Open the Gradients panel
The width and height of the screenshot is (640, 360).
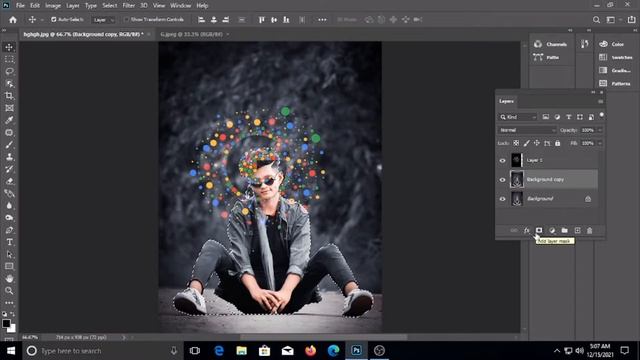(615, 71)
